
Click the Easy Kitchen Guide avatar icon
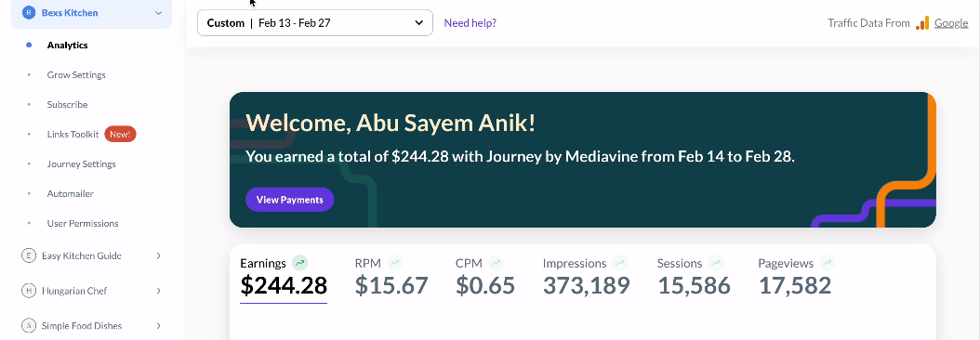click(x=29, y=255)
